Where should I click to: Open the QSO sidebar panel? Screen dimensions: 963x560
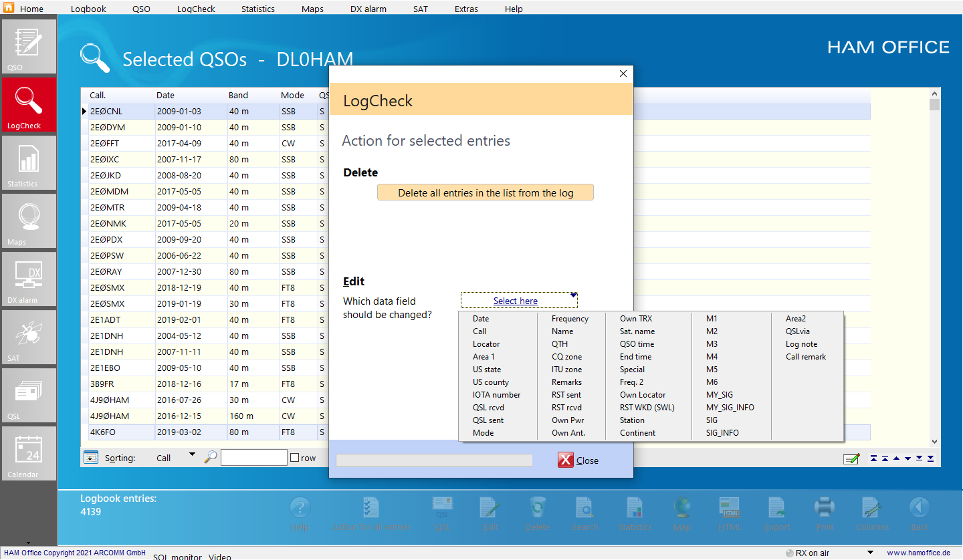[29, 45]
